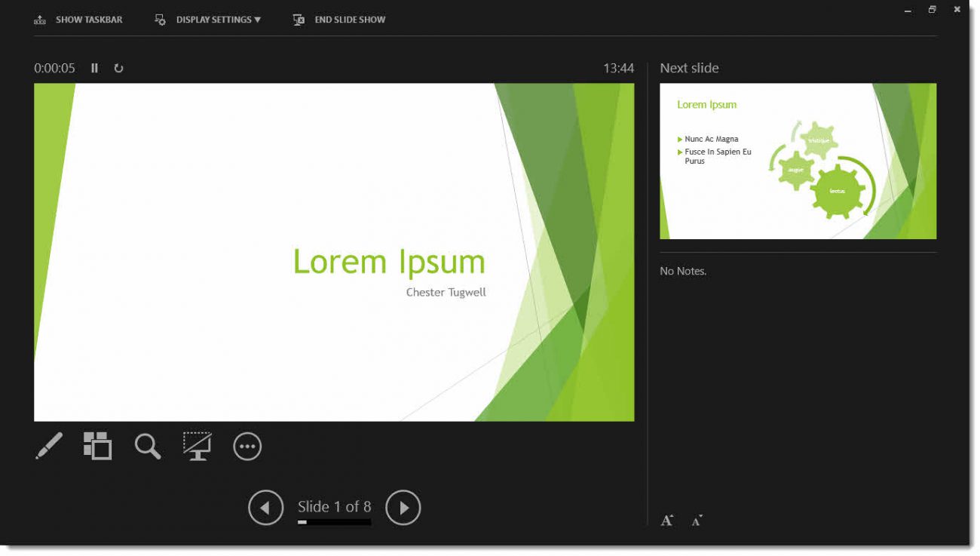
Task: Select the pen and laser pointer tool
Action: [x=48, y=446]
